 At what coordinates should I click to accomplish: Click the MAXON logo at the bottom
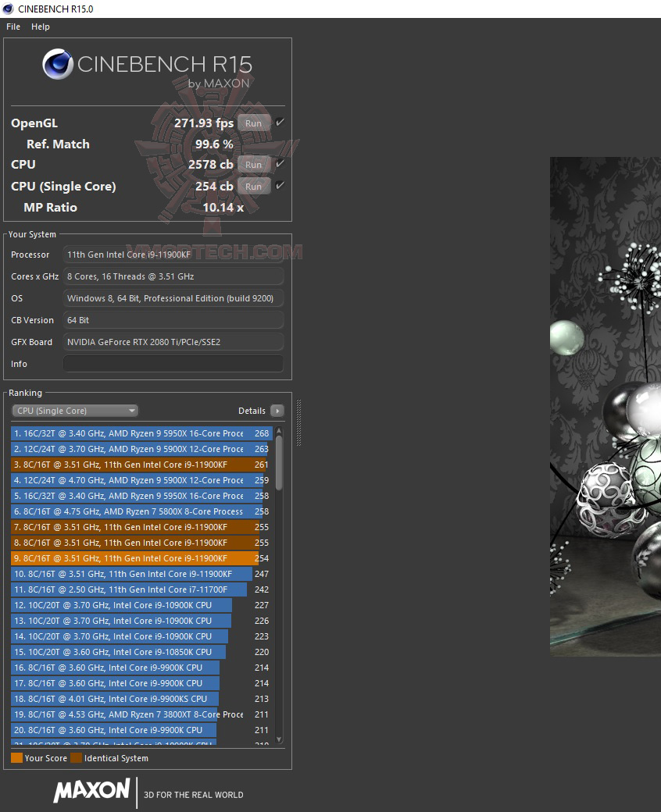(x=91, y=790)
